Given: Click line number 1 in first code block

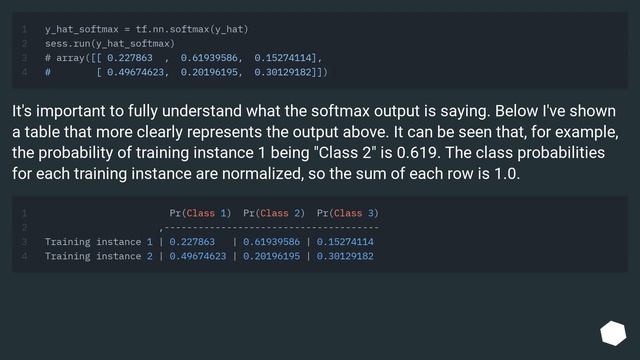Looking at the screenshot, I should (x=24, y=29).
